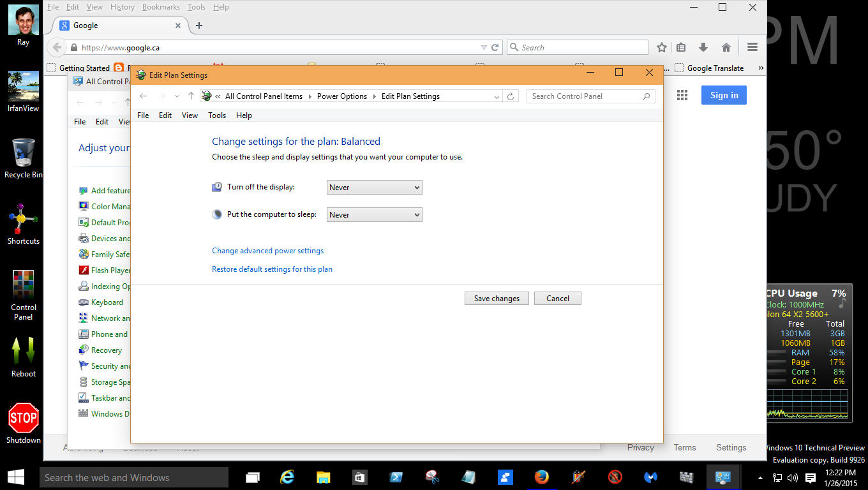Screen dimensions: 868x490
Task: Open the Tools menu in Edit Plan Settings
Action: click(x=217, y=115)
